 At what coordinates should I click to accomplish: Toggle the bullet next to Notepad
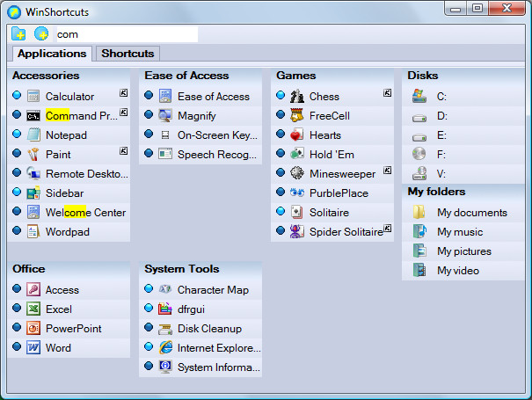17,134
